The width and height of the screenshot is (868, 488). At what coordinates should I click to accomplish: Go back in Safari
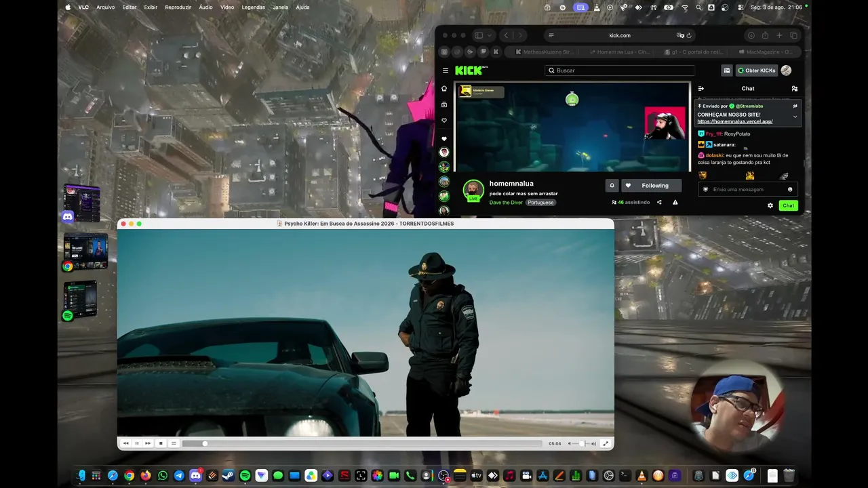pos(506,35)
